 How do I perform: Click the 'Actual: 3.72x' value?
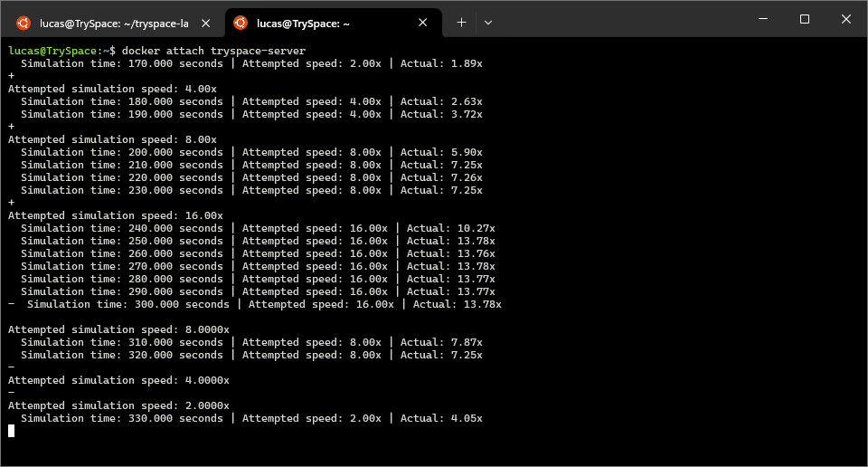pyautogui.click(x=441, y=114)
